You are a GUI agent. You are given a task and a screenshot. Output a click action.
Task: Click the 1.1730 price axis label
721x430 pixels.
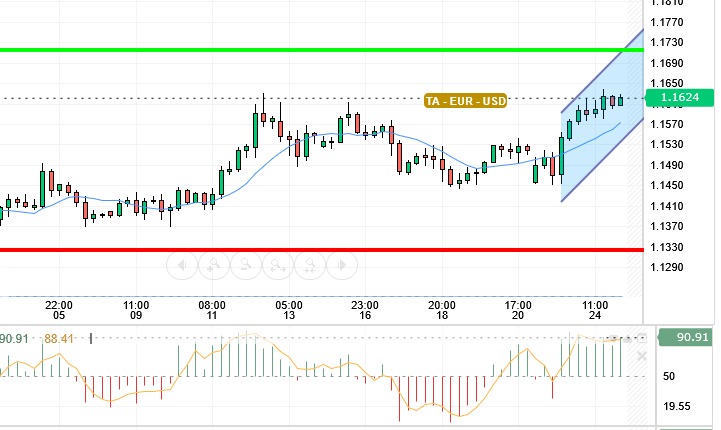667,42
